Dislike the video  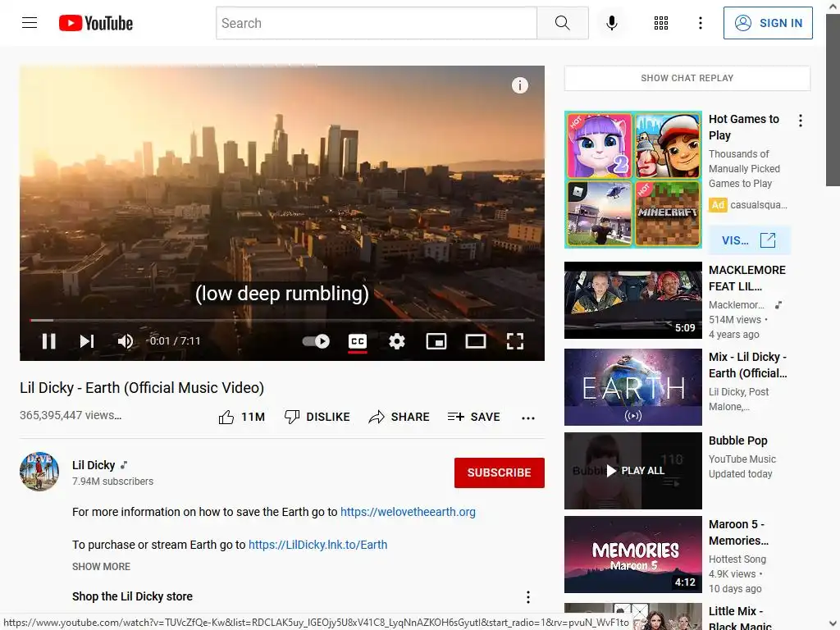[317, 417]
